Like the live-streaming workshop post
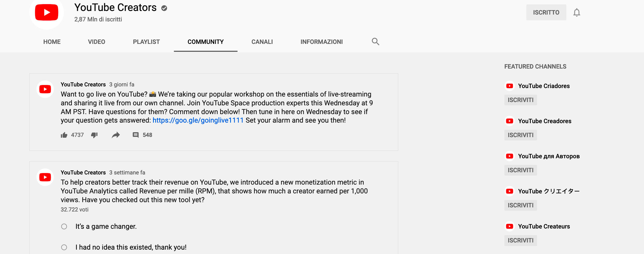 pos(64,135)
